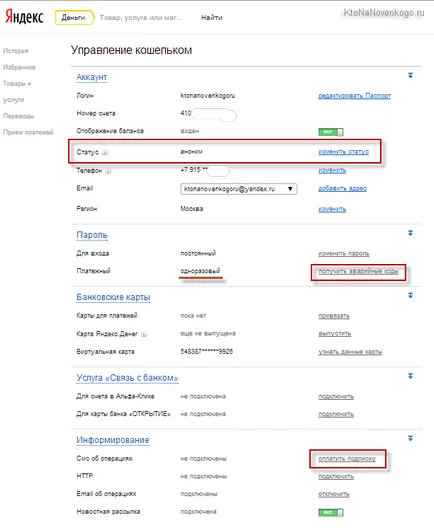The image size is (434, 528).
Task: Collapse the Аккаунт section with its arrow
Action: pyautogui.click(x=410, y=75)
